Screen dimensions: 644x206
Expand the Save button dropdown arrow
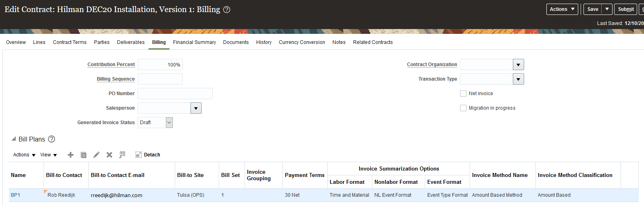[x=607, y=9]
